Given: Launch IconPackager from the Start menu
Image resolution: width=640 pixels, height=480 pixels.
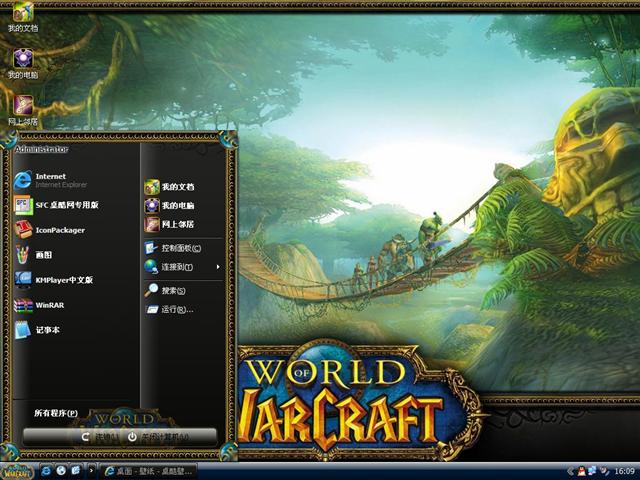Looking at the screenshot, I should tap(49, 230).
